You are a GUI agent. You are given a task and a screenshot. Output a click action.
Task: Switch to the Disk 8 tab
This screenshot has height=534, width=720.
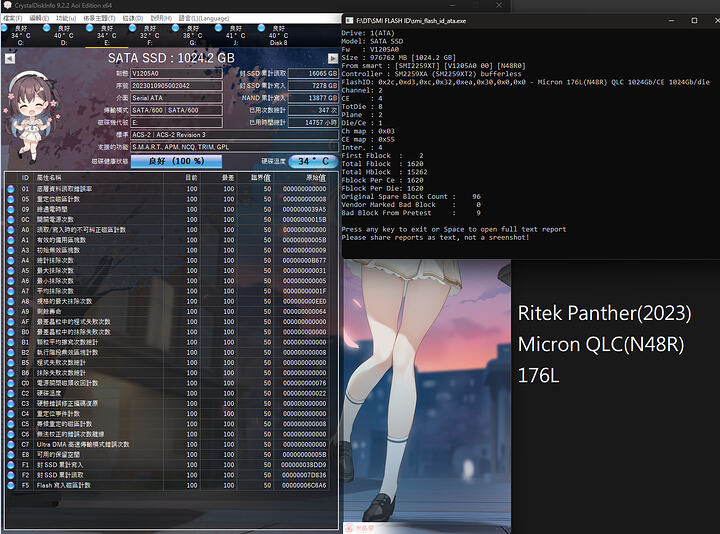point(278,35)
